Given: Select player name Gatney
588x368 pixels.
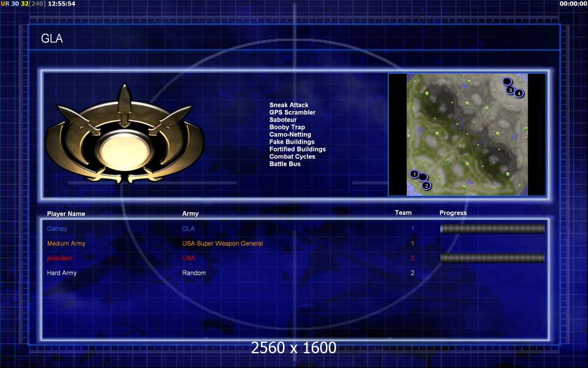Looking at the screenshot, I should click(x=57, y=229).
